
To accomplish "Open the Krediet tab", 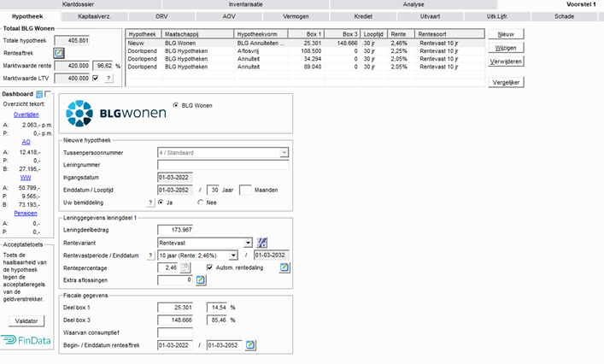I will click(363, 16).
